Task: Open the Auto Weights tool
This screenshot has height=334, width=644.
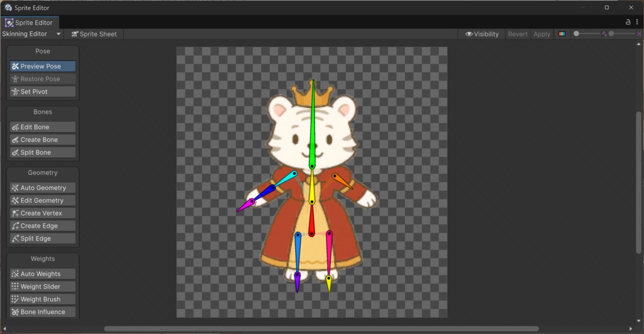Action: [x=43, y=274]
